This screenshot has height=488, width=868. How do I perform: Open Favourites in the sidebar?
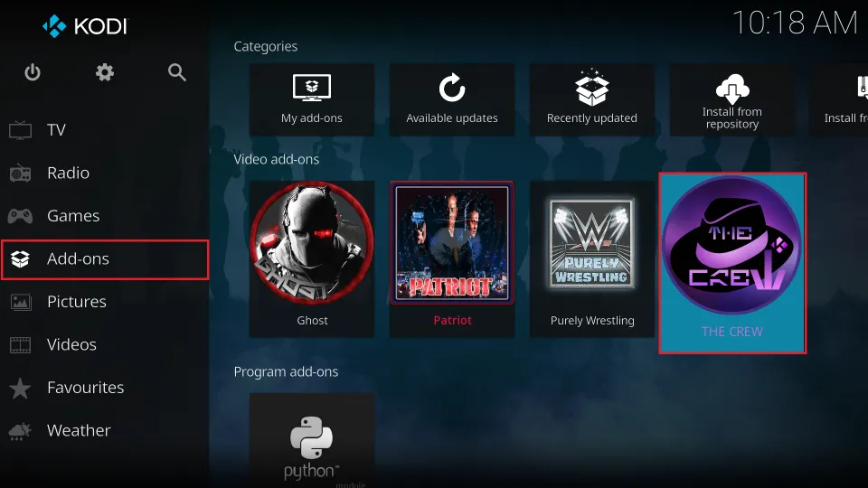point(105,388)
